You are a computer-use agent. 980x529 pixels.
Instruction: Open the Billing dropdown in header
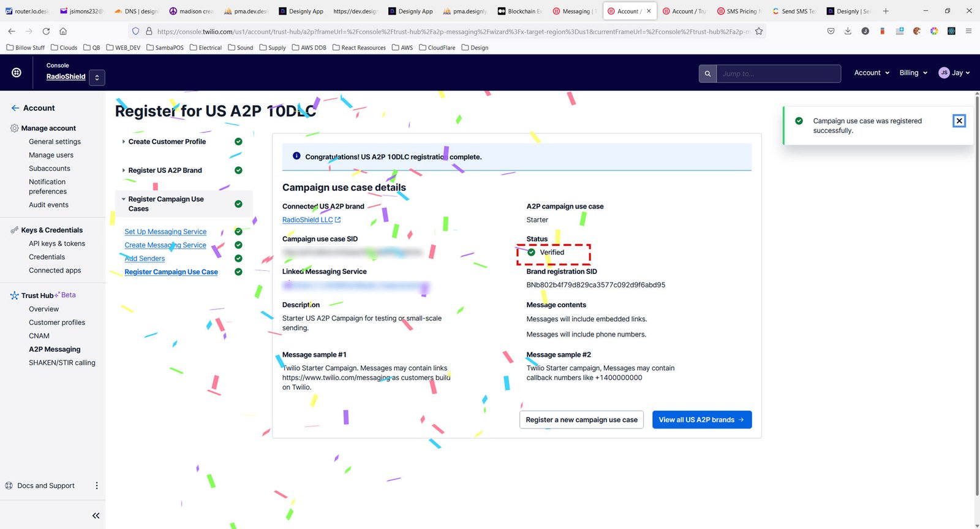913,73
